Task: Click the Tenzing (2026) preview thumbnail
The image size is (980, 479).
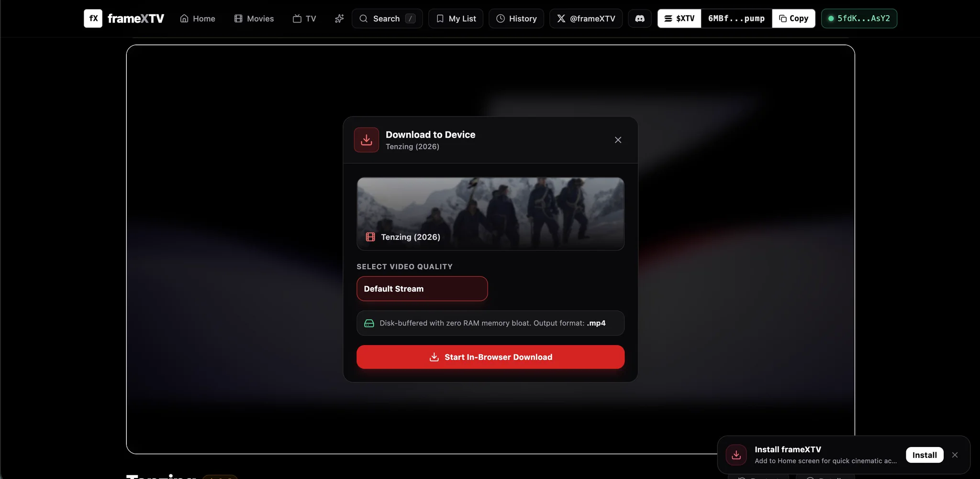Action: point(490,214)
